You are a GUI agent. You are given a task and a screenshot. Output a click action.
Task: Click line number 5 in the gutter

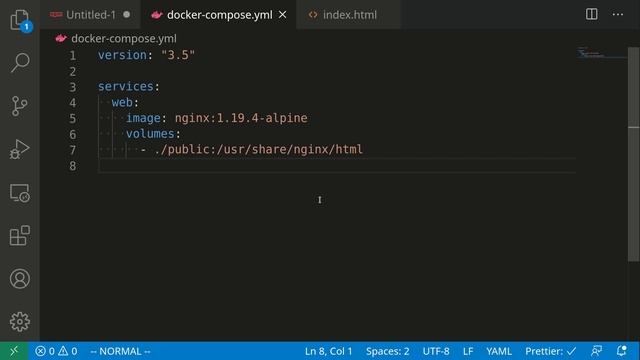72,118
